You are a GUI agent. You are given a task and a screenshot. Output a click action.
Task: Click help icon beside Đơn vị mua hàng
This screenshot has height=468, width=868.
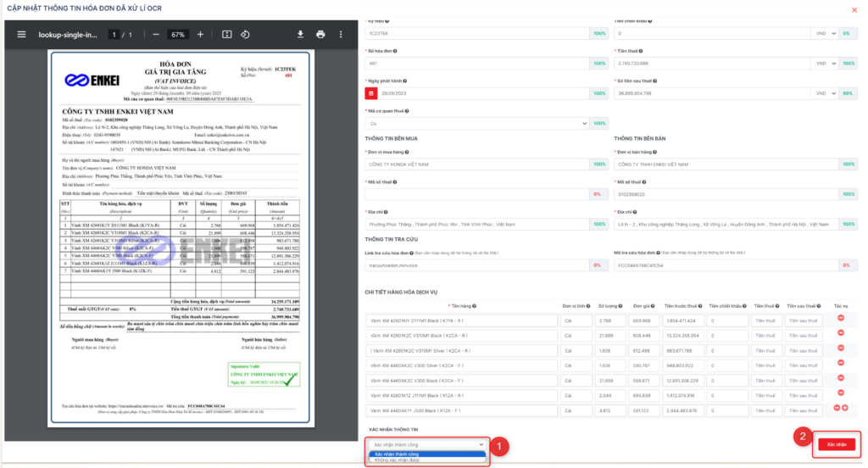tap(407, 152)
